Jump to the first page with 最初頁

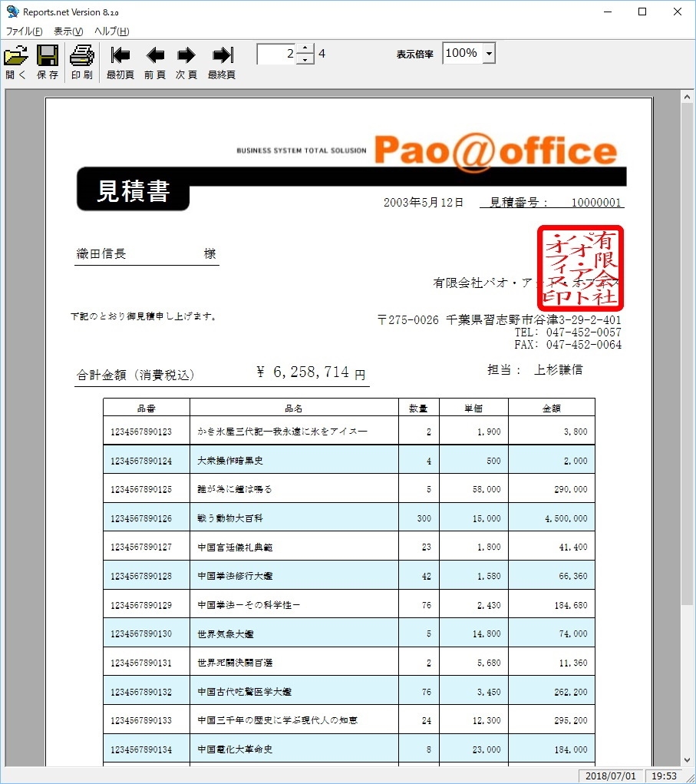click(120, 55)
